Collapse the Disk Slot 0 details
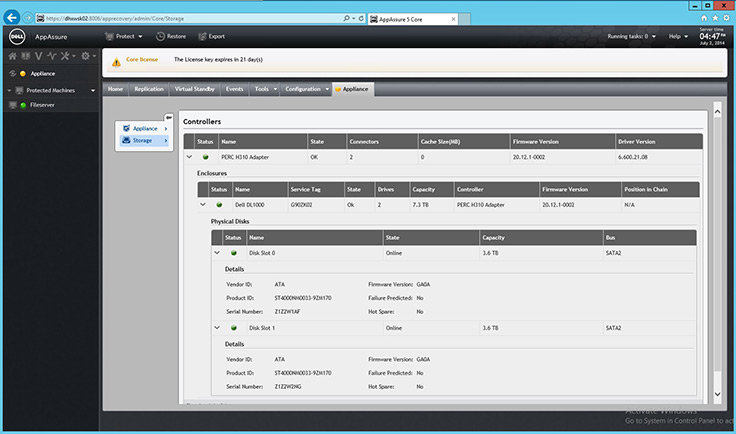 tap(217, 252)
